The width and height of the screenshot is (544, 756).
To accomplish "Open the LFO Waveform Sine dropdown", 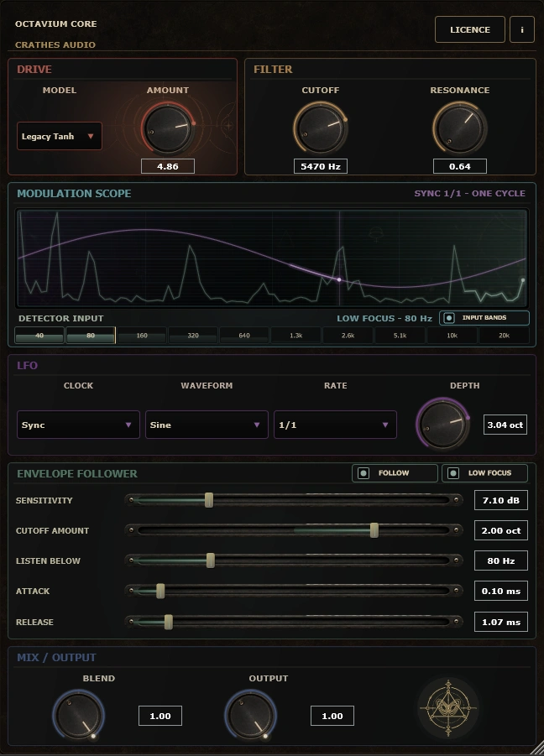I will [x=207, y=425].
